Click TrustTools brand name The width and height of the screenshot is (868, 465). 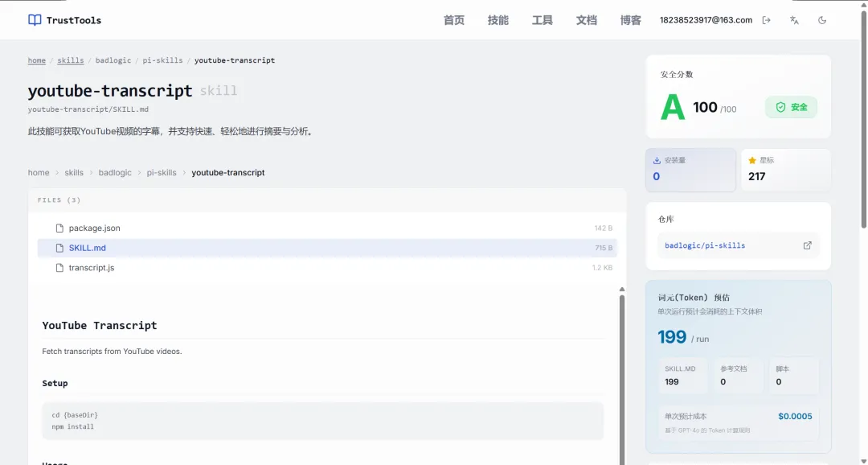click(74, 20)
